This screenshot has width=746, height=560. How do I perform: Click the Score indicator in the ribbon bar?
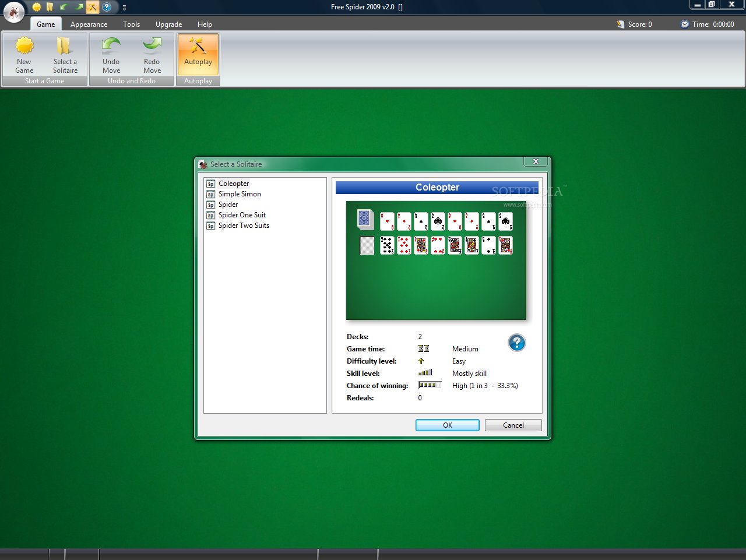[x=634, y=24]
